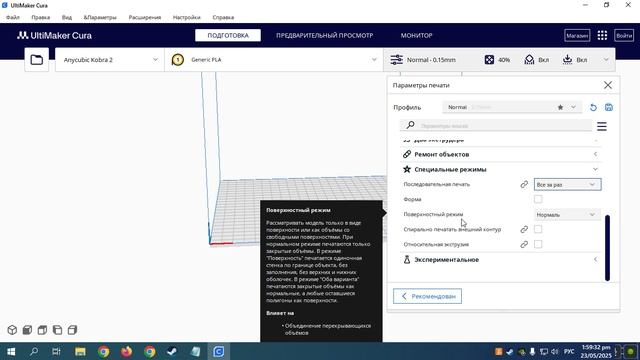Open the &Параметры menu

tap(100, 17)
